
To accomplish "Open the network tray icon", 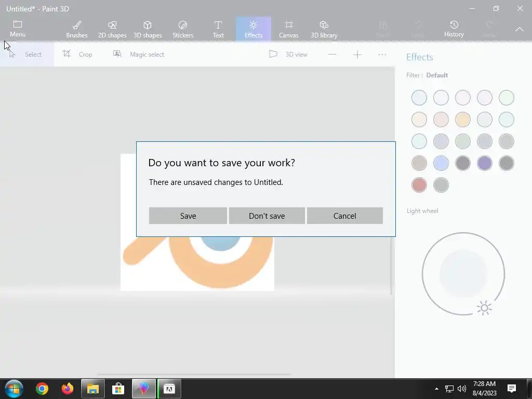I will 449,389.
